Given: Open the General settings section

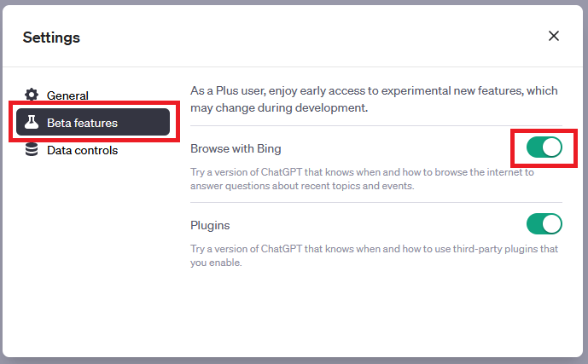Looking at the screenshot, I should point(67,95).
